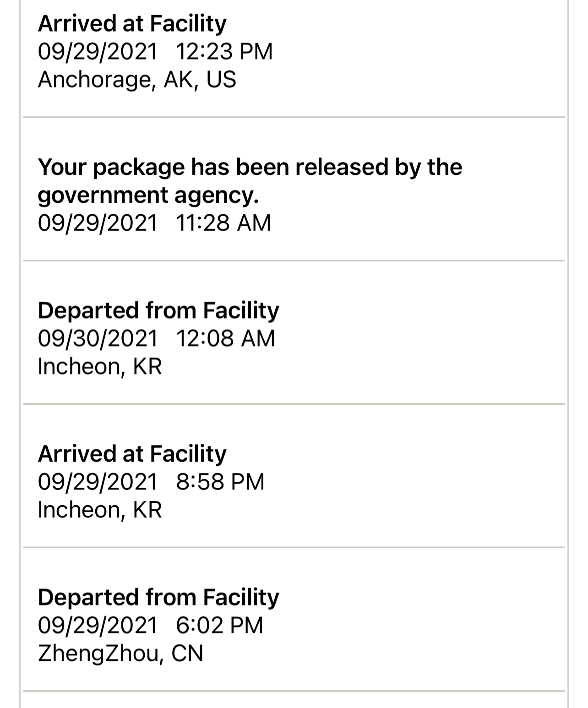Click the words "government agency."
This screenshot has height=708, width=588.
pyautogui.click(x=148, y=195)
